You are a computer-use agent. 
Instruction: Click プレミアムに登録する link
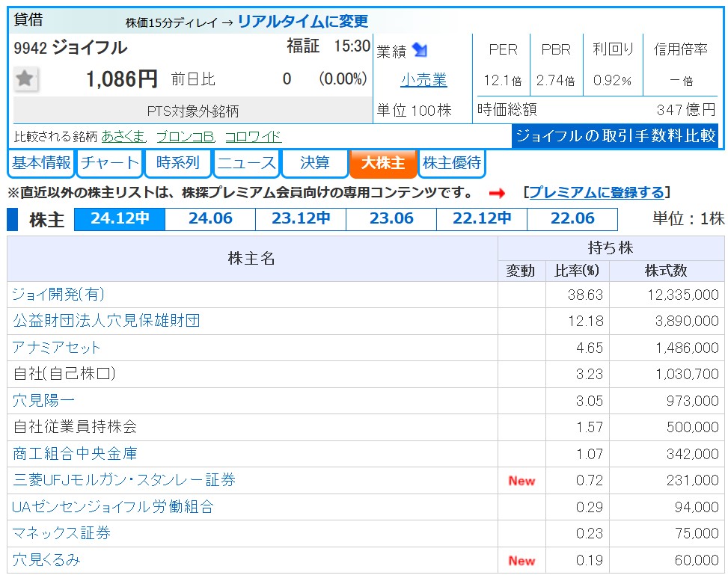point(596,193)
